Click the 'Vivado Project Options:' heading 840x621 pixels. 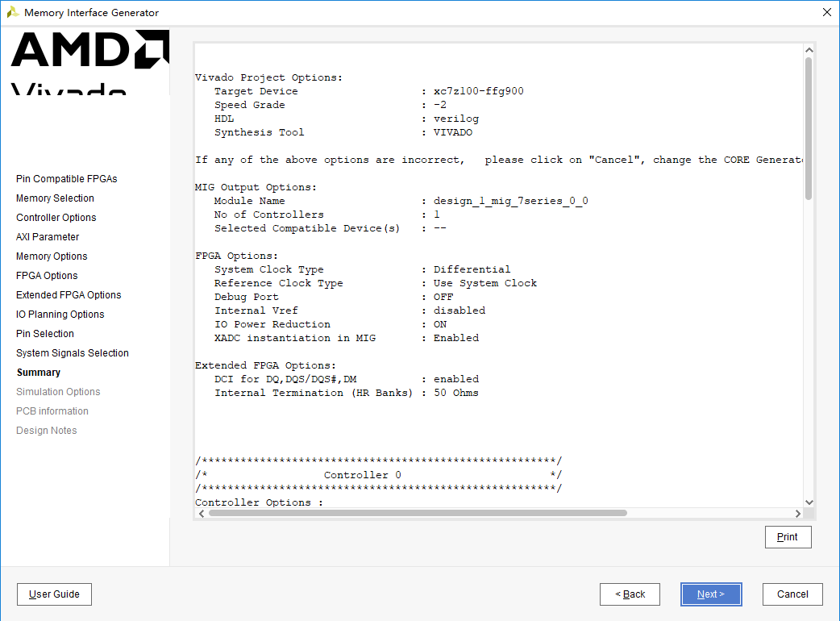coord(268,77)
